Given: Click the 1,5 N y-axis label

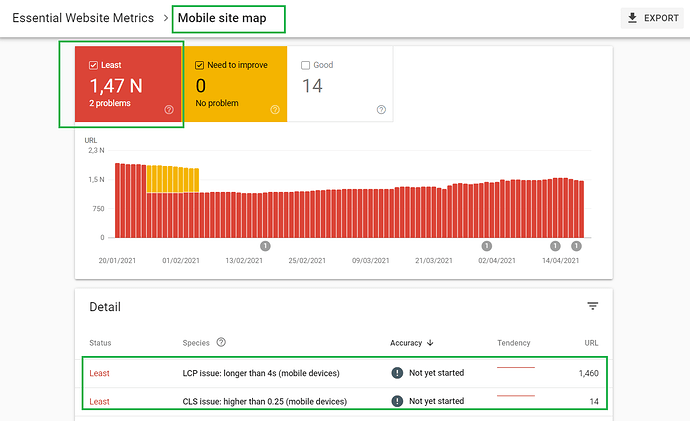Looking at the screenshot, I should (96, 179).
